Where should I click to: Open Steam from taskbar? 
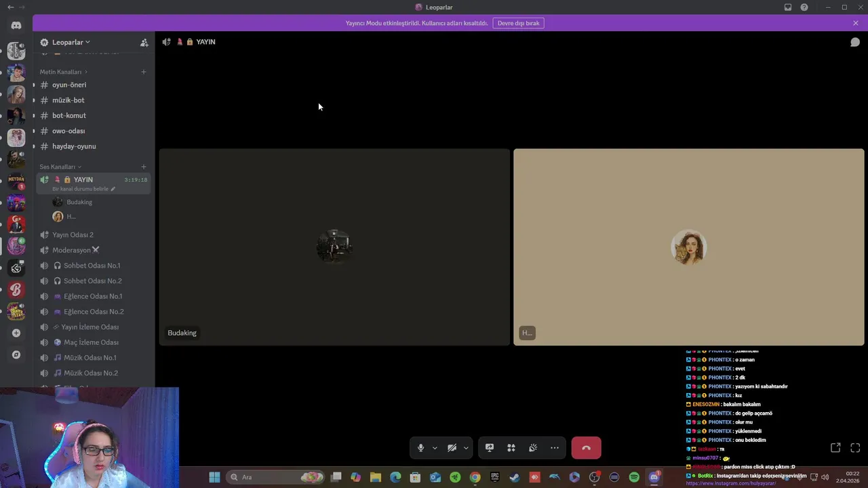point(515,477)
